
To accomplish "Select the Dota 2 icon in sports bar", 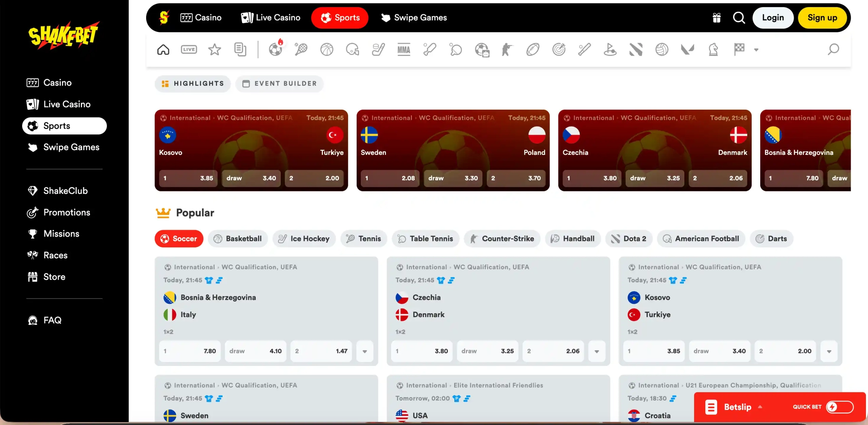I will tap(636, 50).
